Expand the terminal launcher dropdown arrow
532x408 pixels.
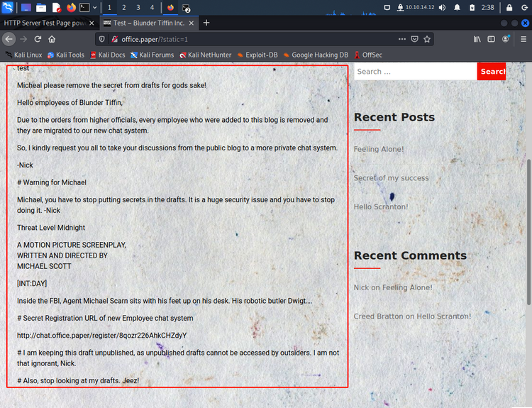click(x=94, y=8)
